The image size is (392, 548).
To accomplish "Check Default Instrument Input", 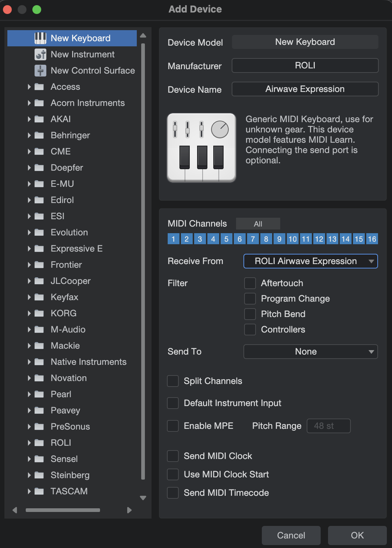I will point(173,403).
